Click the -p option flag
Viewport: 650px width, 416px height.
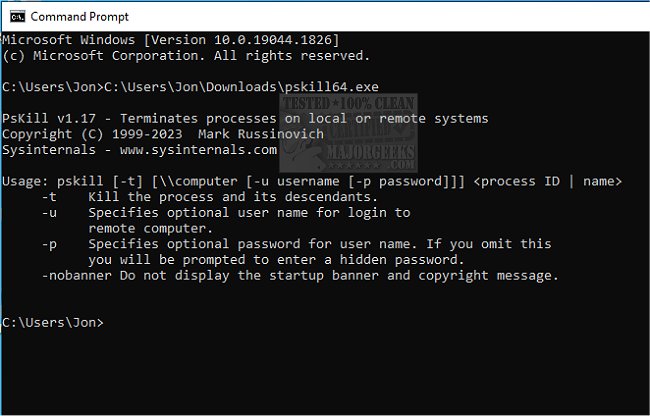click(x=49, y=244)
